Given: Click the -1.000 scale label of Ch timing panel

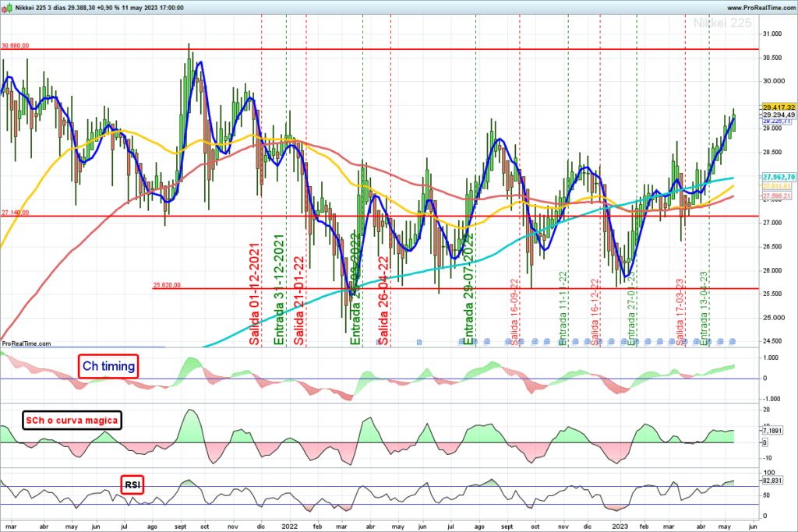Looking at the screenshot, I should tap(771, 399).
